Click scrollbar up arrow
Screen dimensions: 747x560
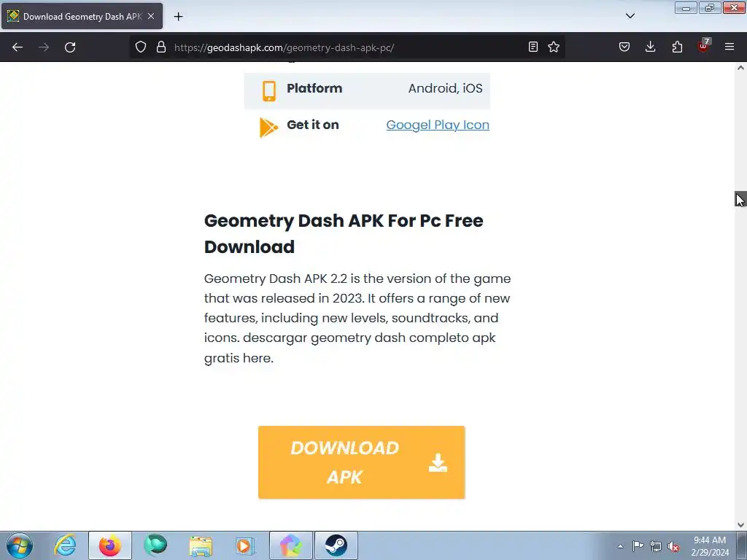740,68
